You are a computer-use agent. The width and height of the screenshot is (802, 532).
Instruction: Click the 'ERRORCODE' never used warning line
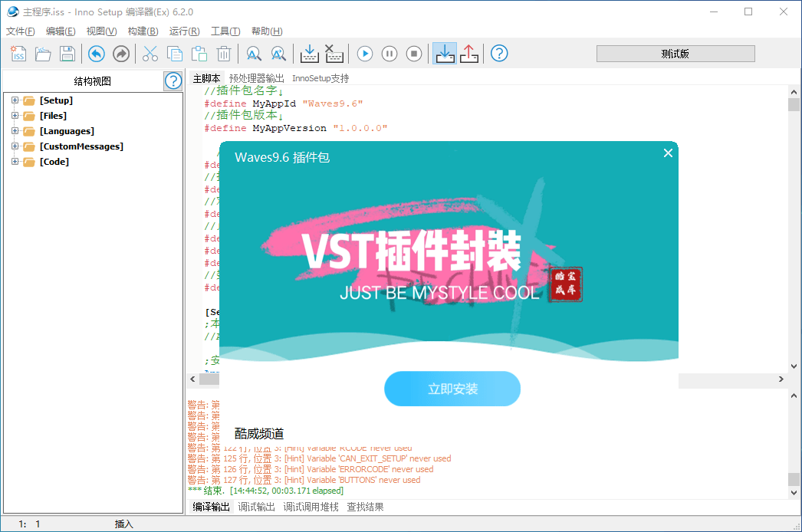(311, 469)
